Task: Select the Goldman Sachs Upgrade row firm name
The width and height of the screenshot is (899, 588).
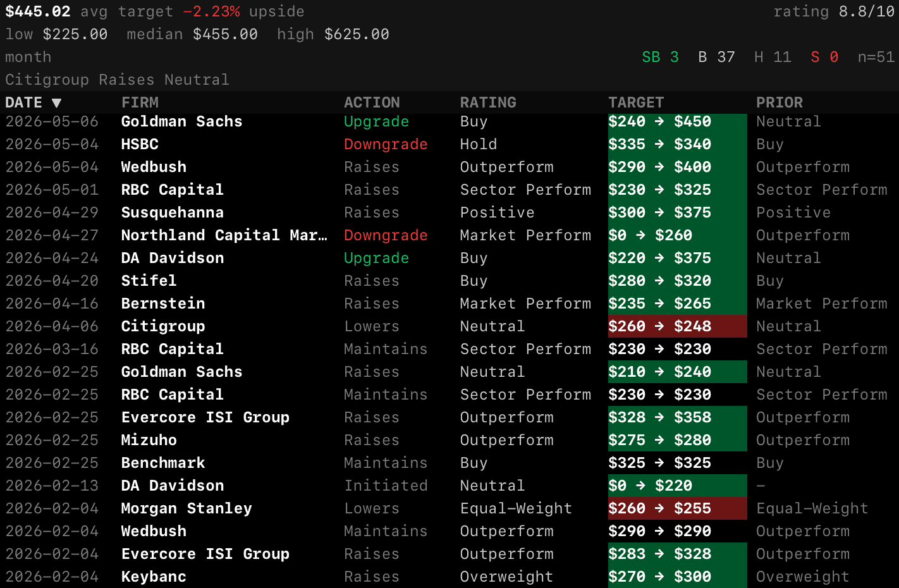Action: click(181, 121)
